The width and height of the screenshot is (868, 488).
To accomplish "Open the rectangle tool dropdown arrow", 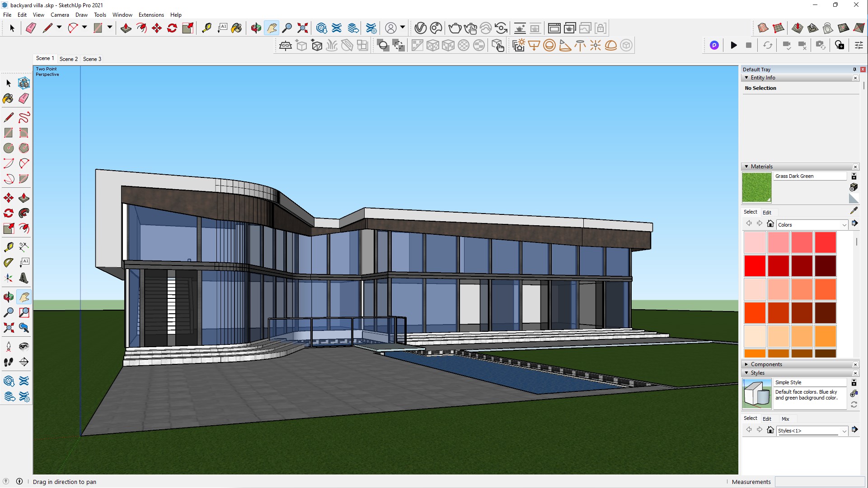I will pyautogui.click(x=110, y=28).
